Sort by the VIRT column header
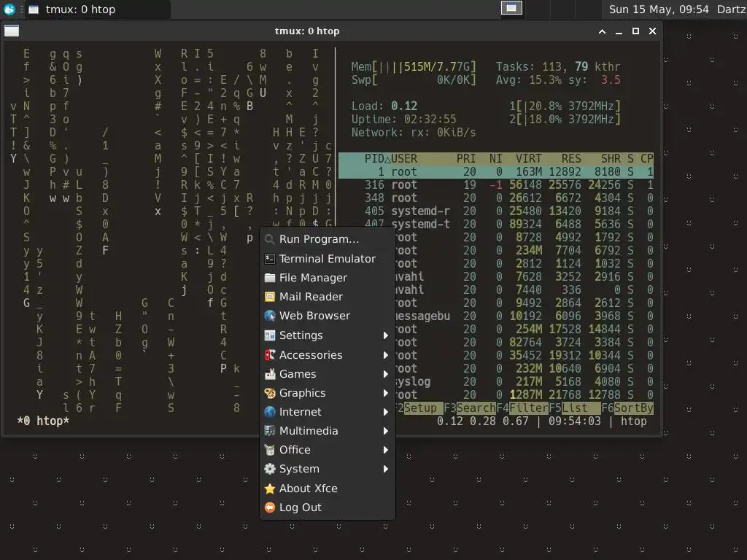The height and width of the screenshot is (560, 747). [528, 158]
